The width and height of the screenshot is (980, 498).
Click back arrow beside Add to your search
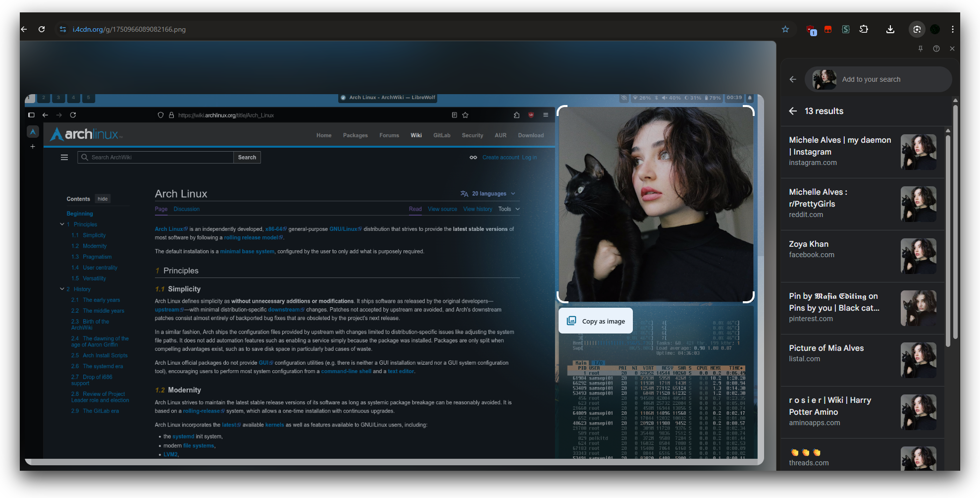(x=793, y=79)
